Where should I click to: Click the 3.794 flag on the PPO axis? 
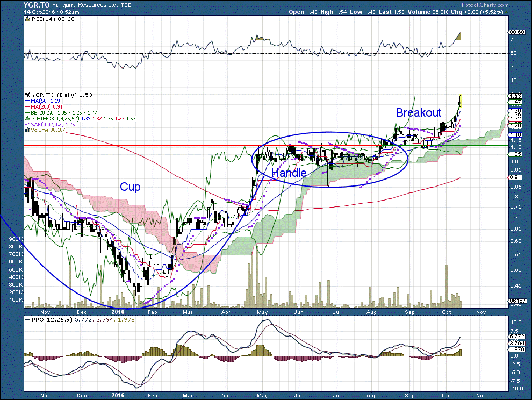pyautogui.click(x=517, y=344)
